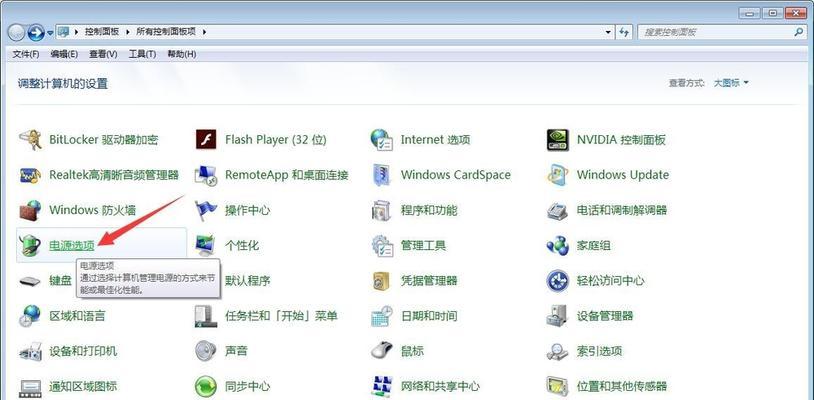Open the 位置和其他传感器 icon

click(x=558, y=387)
